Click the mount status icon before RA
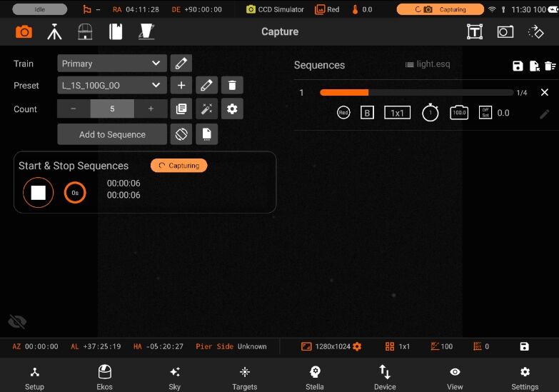This screenshot has height=392, width=559. point(87,9)
